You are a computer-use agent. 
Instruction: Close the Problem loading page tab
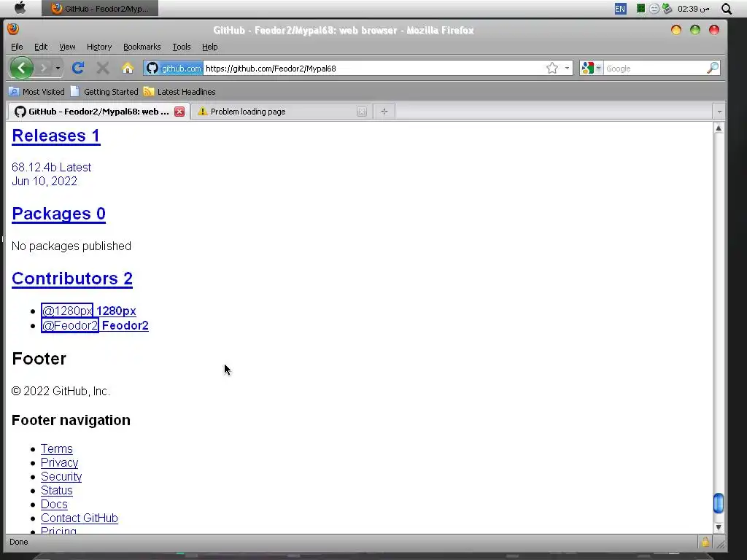tap(362, 112)
